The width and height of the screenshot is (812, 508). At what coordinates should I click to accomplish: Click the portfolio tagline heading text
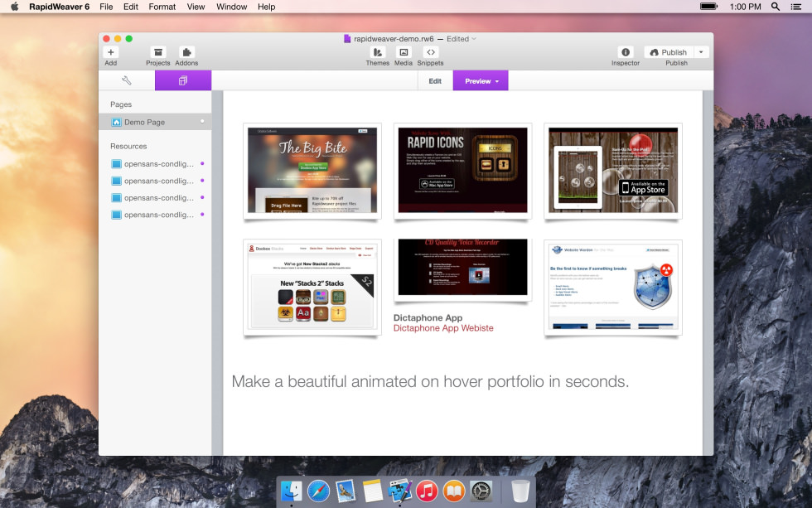click(x=430, y=382)
